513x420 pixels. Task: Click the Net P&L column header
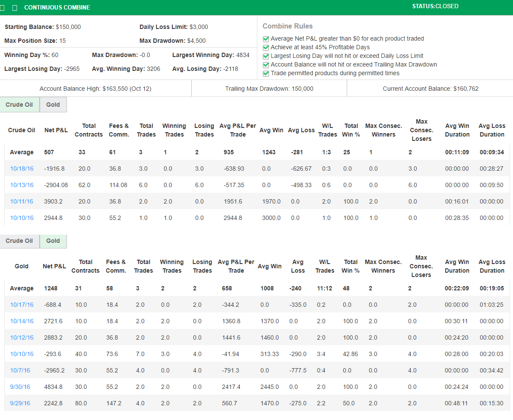(x=56, y=129)
